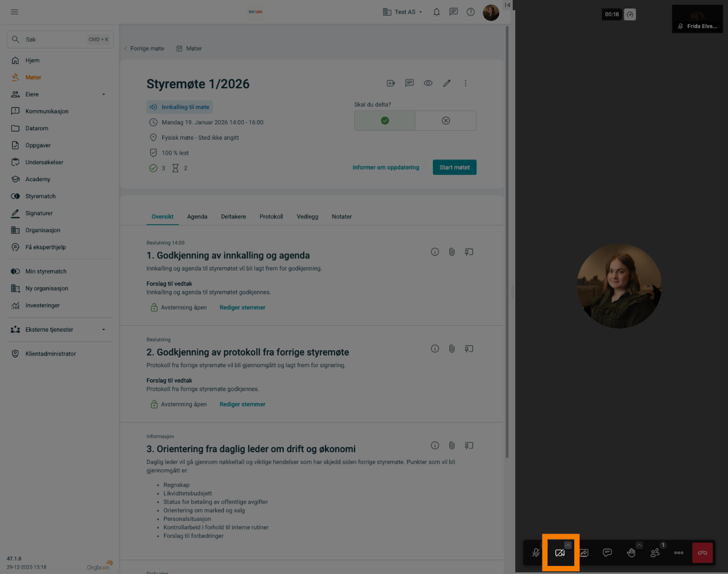Show info for item 1 Godkjenning av innkalling
728x574 pixels.
coord(435,252)
